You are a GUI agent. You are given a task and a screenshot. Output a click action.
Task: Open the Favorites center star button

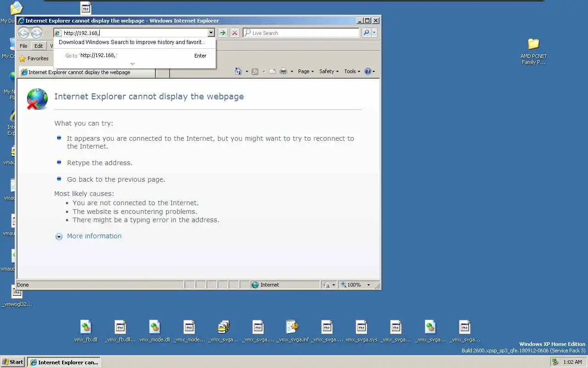point(34,58)
